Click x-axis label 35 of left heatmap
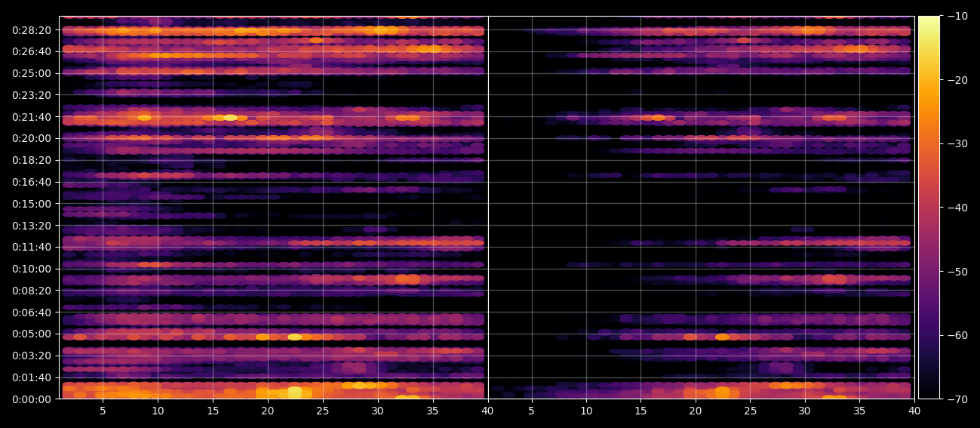The width and height of the screenshot is (980, 428). [x=433, y=411]
